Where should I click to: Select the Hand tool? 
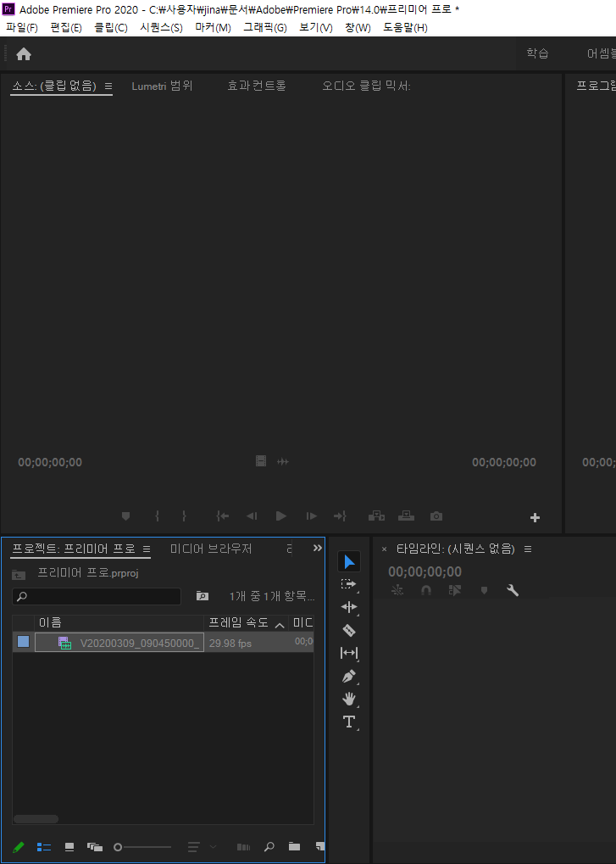click(x=349, y=700)
